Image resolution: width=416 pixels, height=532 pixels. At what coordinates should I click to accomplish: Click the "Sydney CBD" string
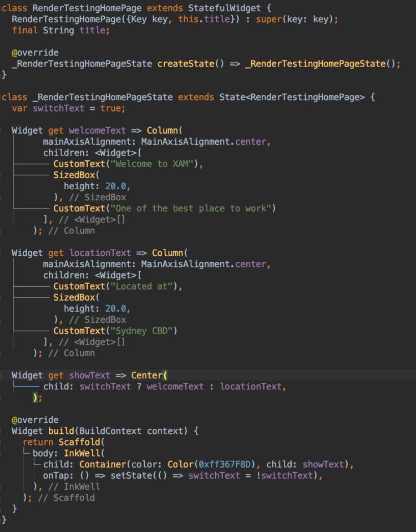pyautogui.click(x=141, y=331)
